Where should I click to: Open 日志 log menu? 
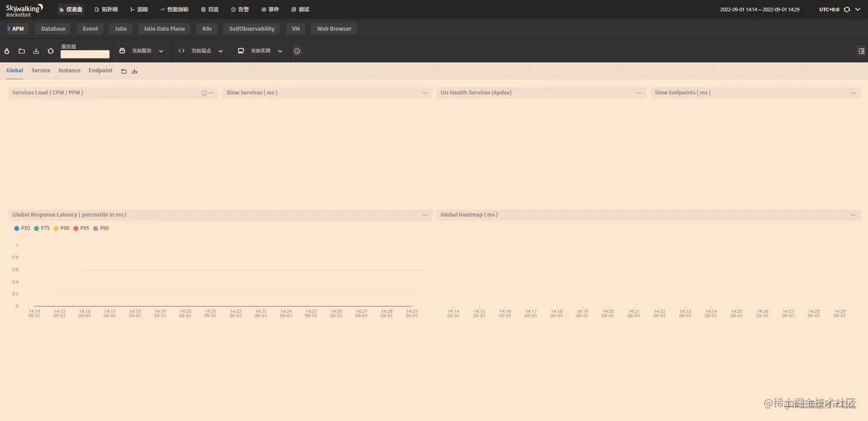210,10
